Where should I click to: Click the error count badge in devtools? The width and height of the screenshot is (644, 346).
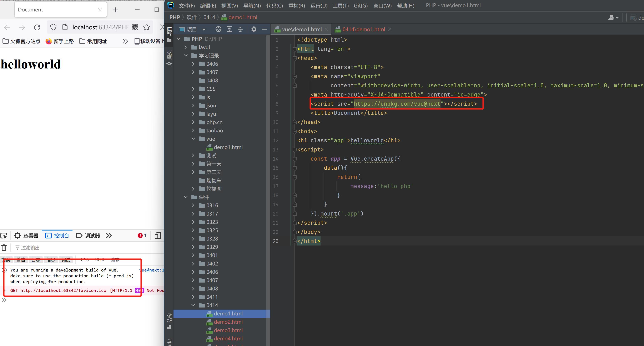142,236
